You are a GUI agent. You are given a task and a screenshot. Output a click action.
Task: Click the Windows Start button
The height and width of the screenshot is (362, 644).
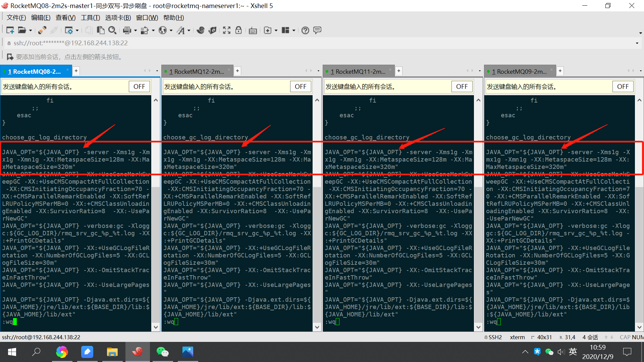coord(12,352)
